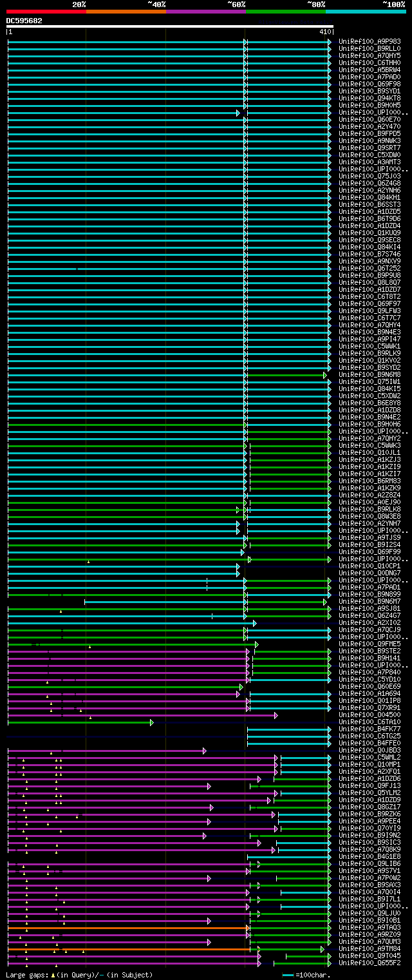This screenshot has width=412, height=980.
Task: Open hit UniRef100_Q69F98
Action: pos(371,84)
